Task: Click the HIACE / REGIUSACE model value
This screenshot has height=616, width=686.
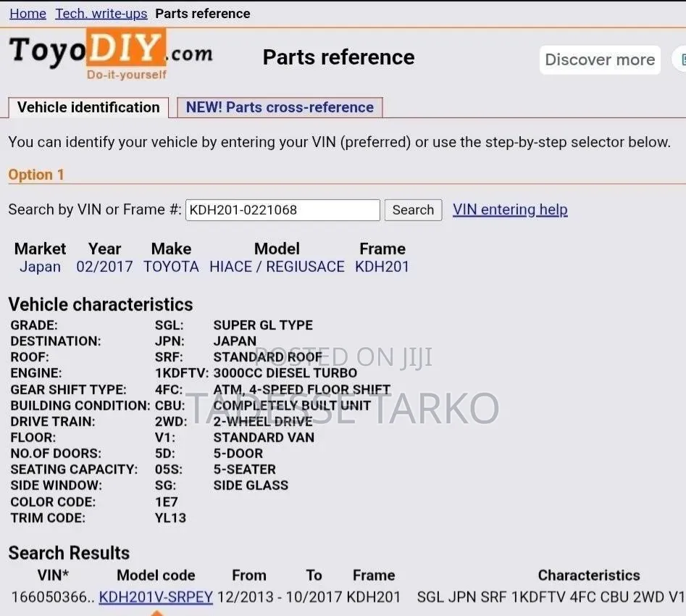Action: click(277, 267)
